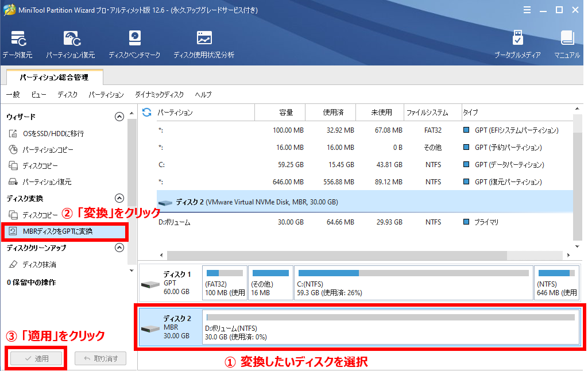588x371 pixels.
Task: Open the データ復元 (Data Recovery) tool
Action: click(18, 45)
